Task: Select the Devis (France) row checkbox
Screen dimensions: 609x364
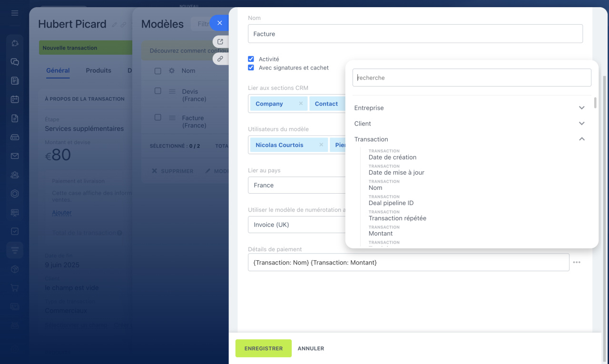Action: coord(158,91)
